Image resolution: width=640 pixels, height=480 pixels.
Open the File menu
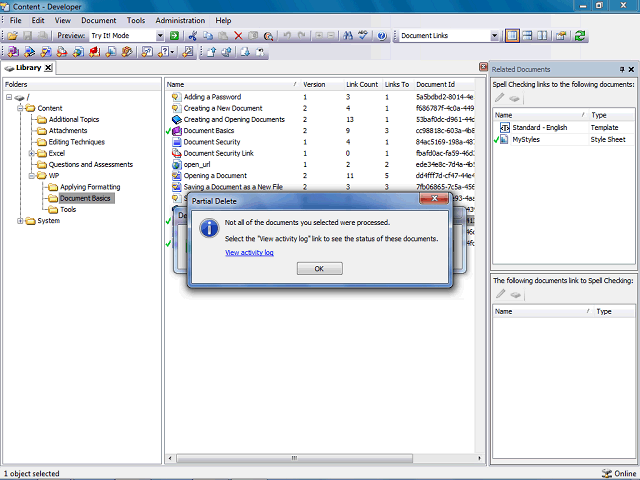tap(16, 20)
